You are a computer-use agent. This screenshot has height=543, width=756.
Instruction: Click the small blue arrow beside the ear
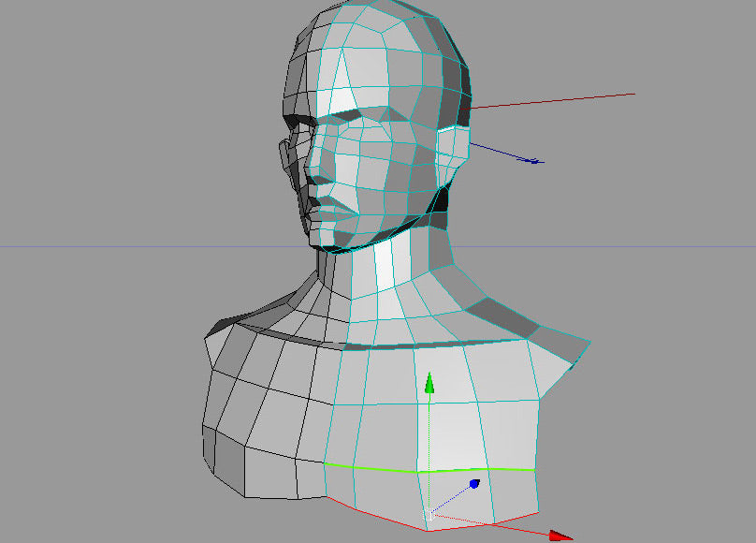532,161
